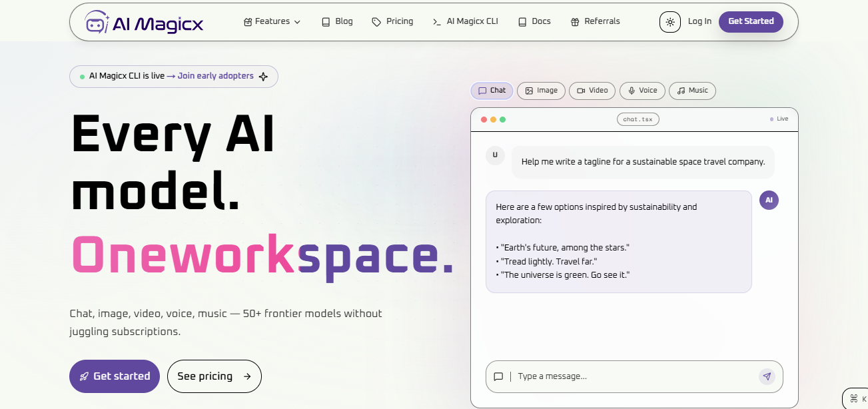Open See pricing arrow button
The height and width of the screenshot is (409, 868).
[214, 376]
